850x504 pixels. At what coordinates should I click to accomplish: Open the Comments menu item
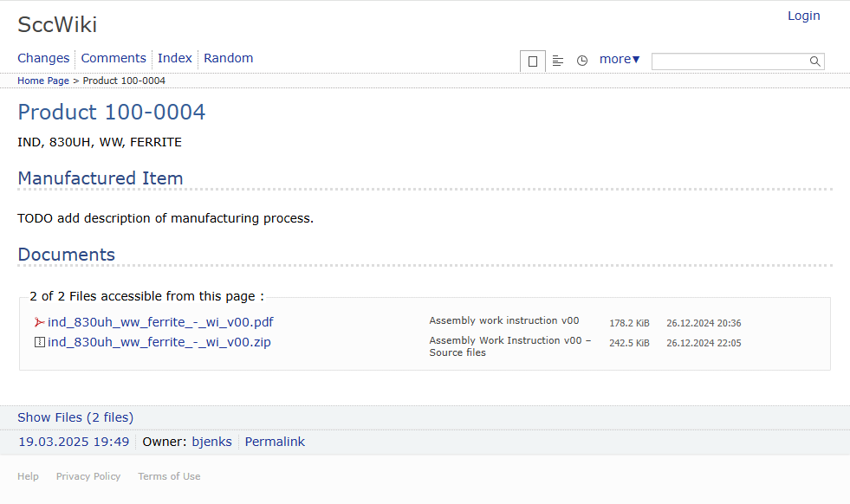click(x=114, y=58)
